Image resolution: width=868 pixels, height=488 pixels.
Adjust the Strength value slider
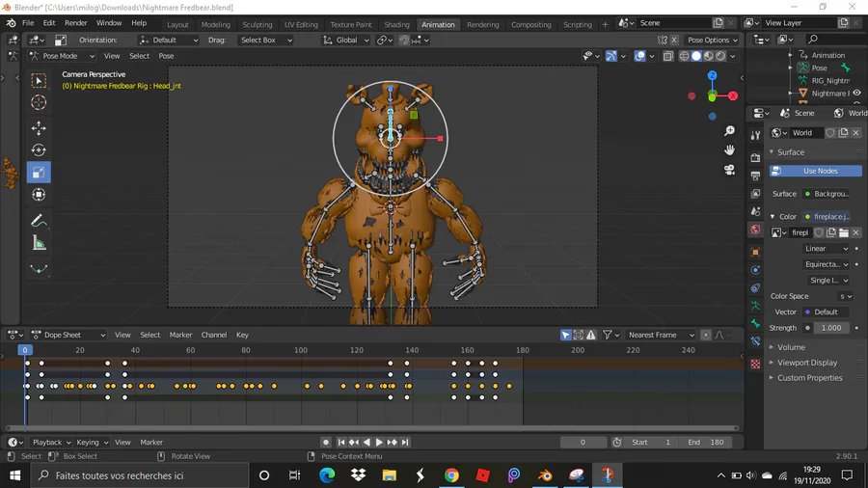829,328
